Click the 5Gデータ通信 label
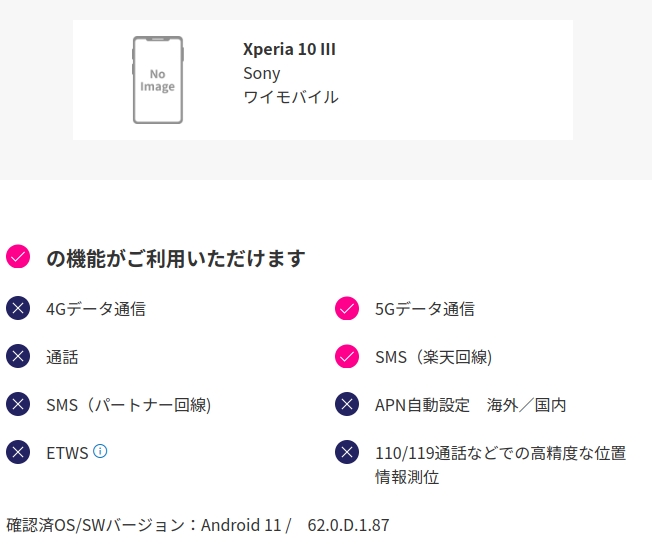Screen dimensions: 652x555 pos(425,309)
